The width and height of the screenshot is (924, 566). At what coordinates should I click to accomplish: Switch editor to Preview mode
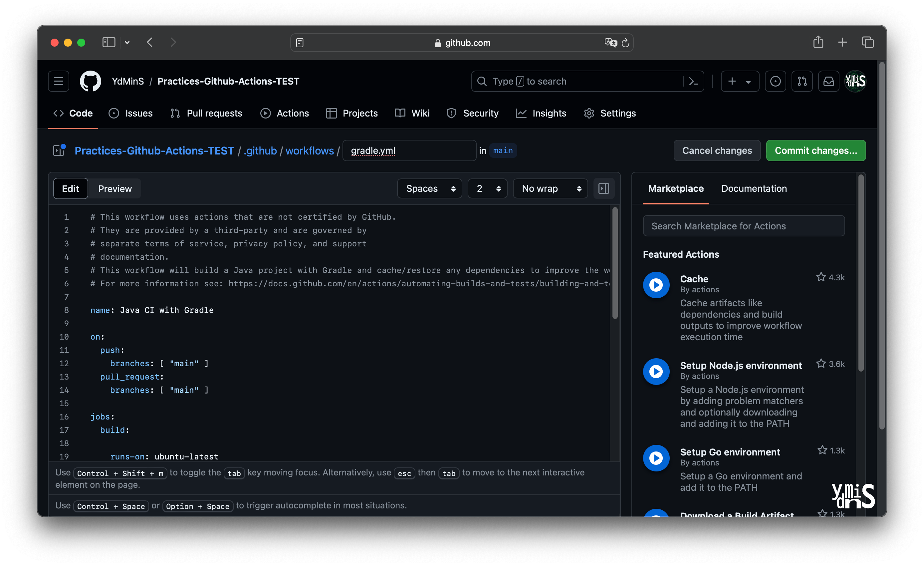(115, 188)
